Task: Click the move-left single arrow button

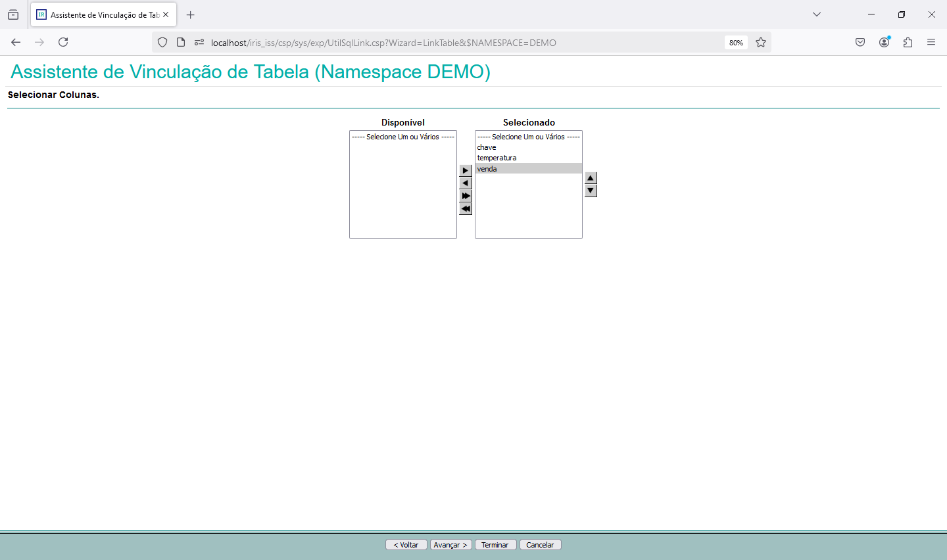Action: tap(466, 183)
